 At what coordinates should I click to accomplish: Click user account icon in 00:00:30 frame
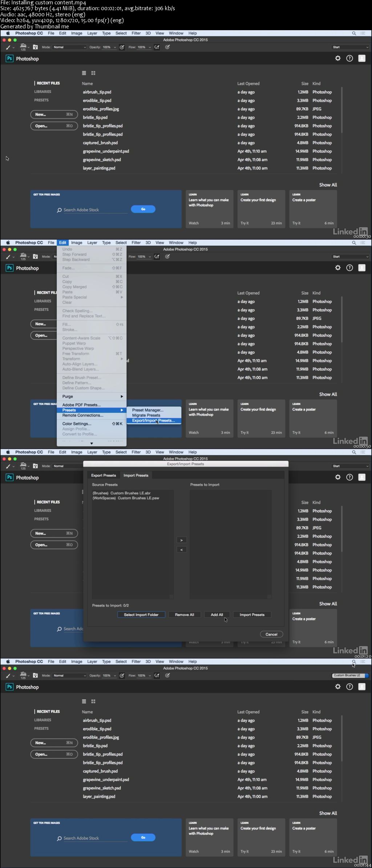click(362, 58)
